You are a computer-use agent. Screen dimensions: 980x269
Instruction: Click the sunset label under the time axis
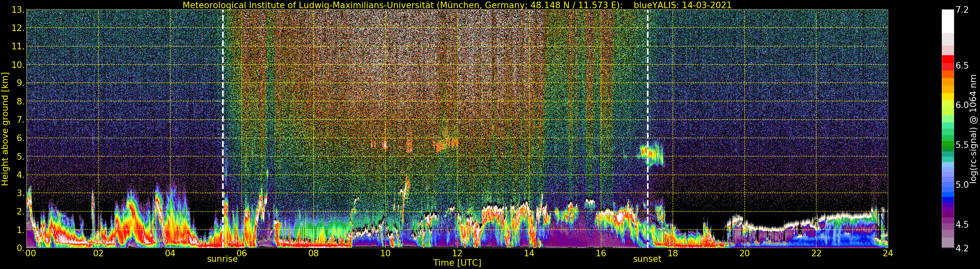(647, 259)
